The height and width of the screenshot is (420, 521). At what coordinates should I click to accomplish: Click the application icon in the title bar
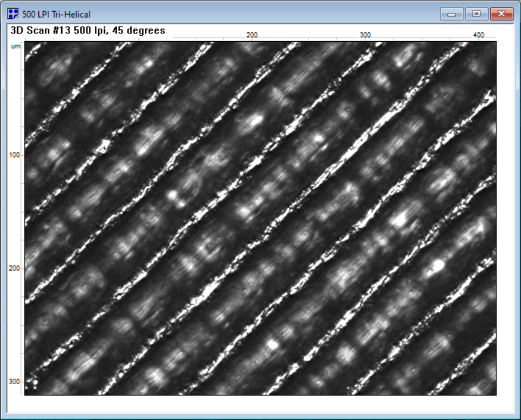(13, 14)
